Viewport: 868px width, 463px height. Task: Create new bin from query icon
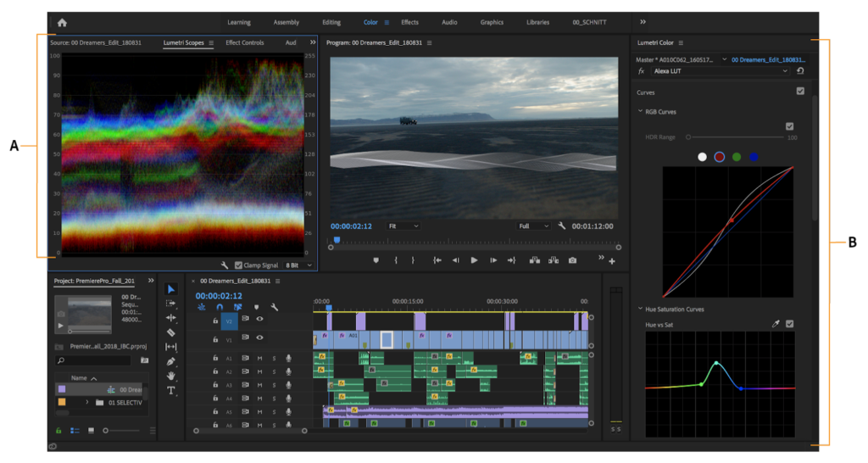144,360
